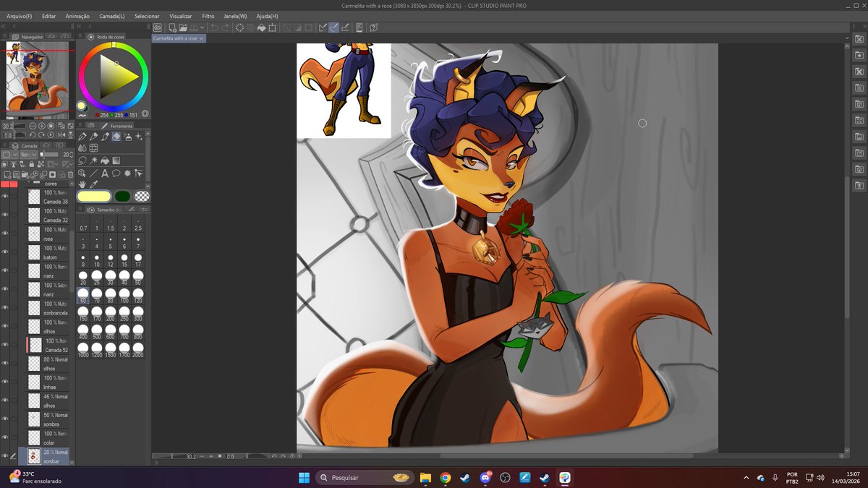Select the Fill bucket tool

coord(105,160)
